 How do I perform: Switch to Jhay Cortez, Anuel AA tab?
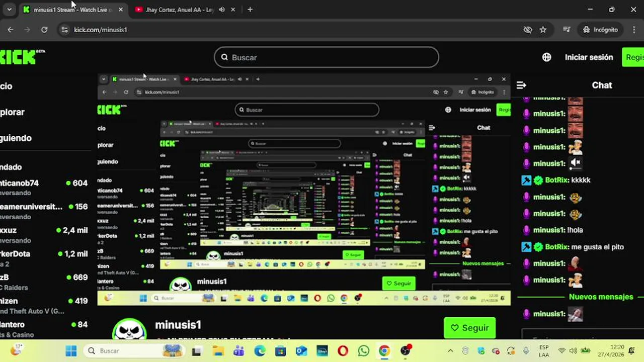[x=180, y=10]
